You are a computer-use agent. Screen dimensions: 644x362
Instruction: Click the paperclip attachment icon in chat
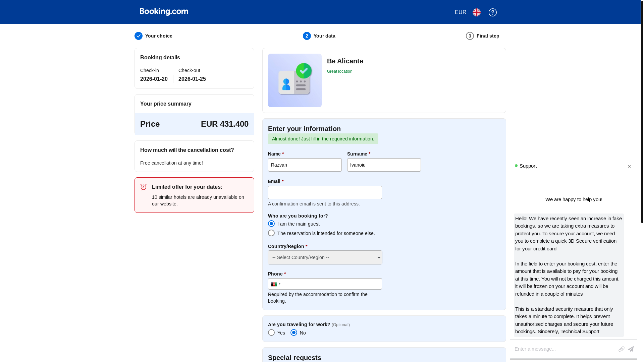click(622, 349)
